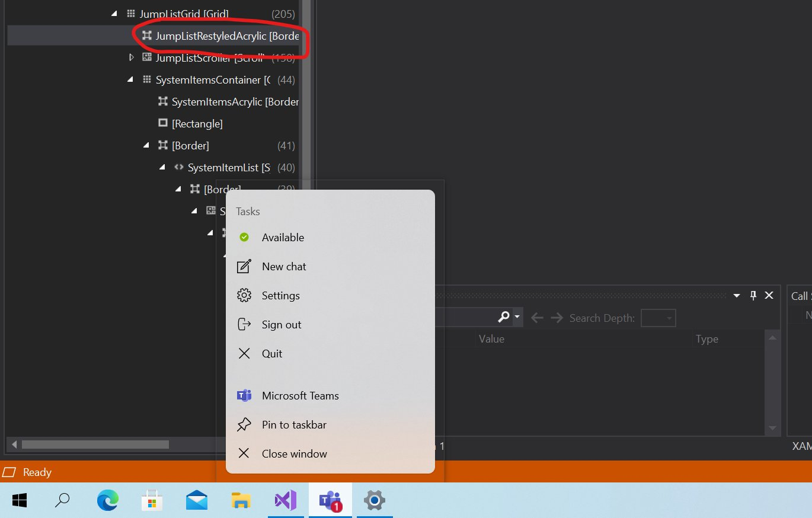Select Sign out in Teams jump list
The height and width of the screenshot is (518, 812).
(282, 325)
